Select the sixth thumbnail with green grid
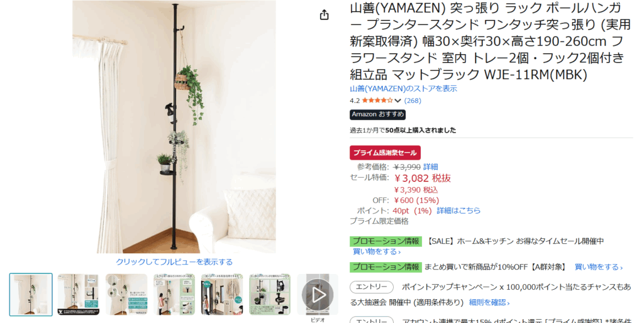The width and height of the screenshot is (644, 323). [x=270, y=294]
